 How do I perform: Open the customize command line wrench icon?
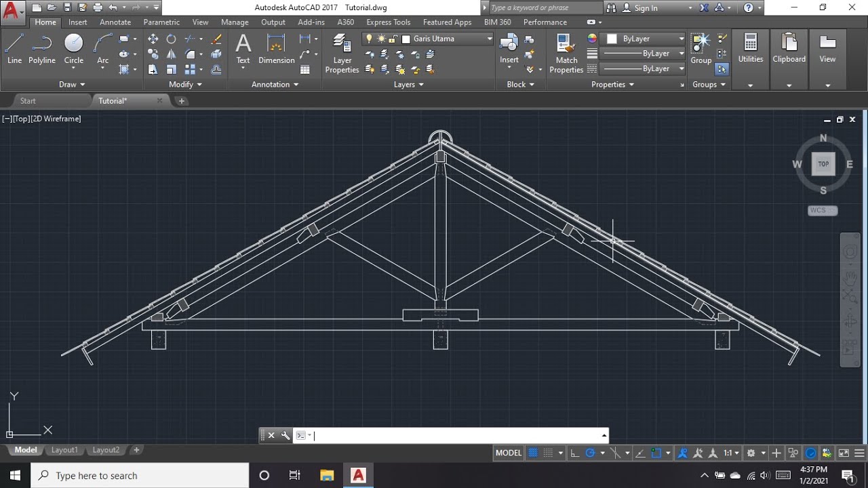coord(285,435)
